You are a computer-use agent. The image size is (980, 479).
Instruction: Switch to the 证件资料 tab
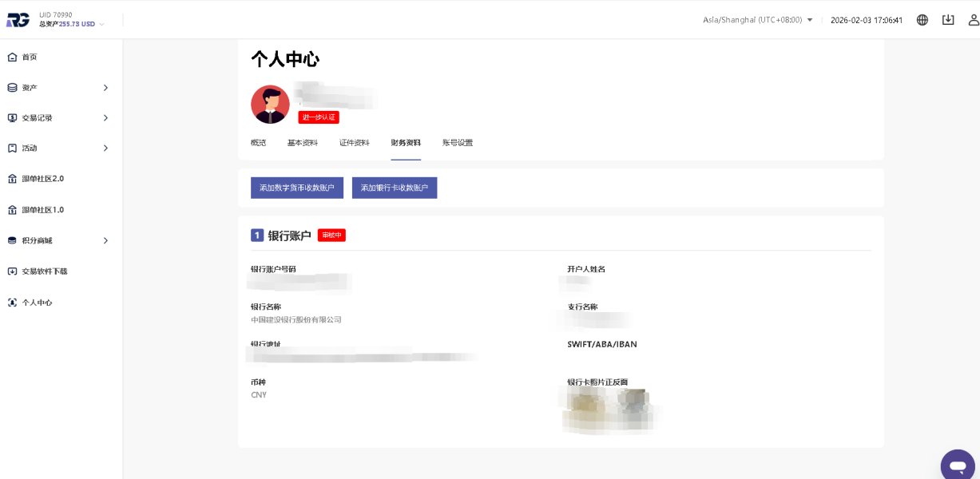click(355, 143)
